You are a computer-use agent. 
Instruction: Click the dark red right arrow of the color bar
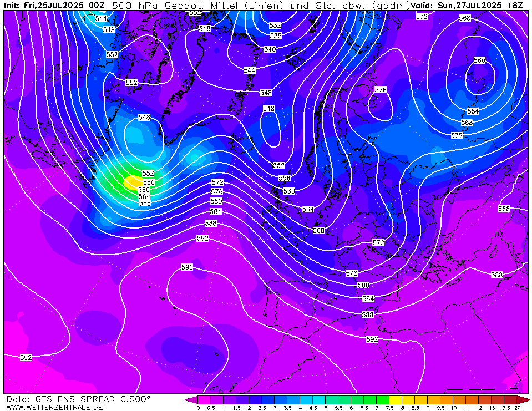coord(524,400)
